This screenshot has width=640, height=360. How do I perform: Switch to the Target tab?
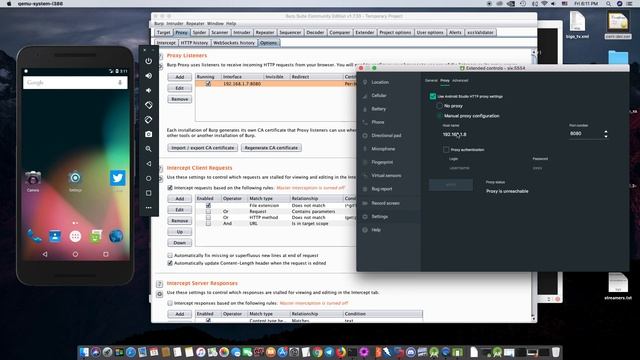163,32
